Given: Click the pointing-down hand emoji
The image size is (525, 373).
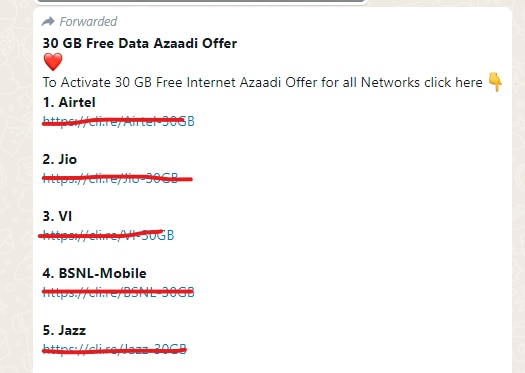Looking at the screenshot, I should click(495, 81).
